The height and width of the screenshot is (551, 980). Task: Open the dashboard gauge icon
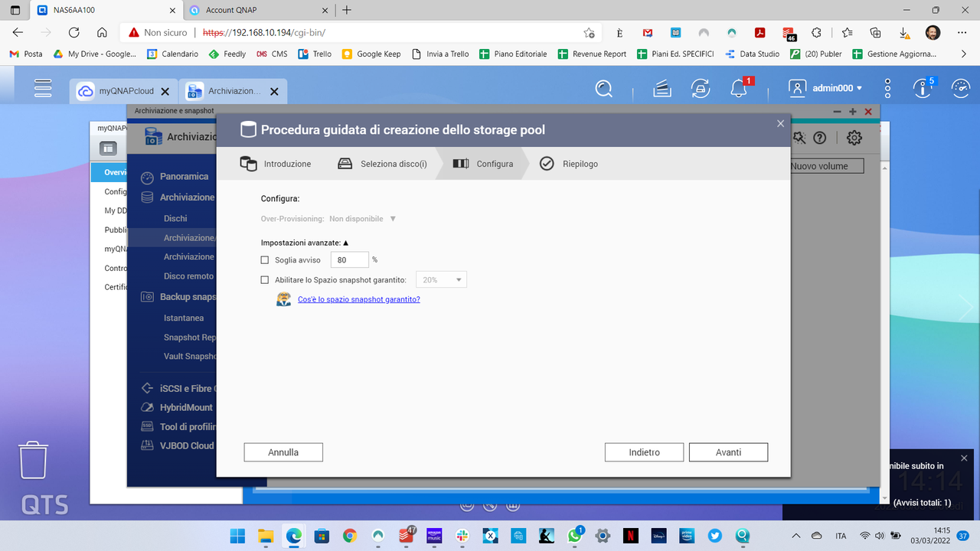coord(961,88)
